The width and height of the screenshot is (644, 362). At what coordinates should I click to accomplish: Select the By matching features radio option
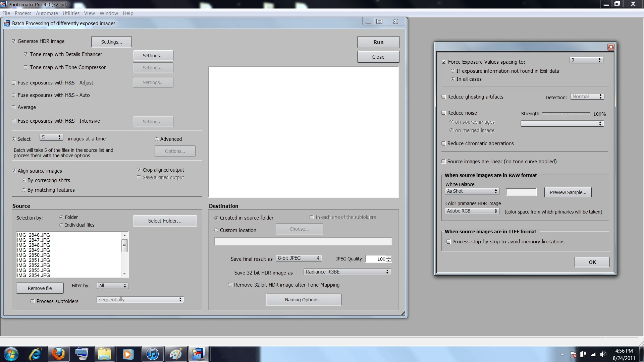(x=24, y=190)
